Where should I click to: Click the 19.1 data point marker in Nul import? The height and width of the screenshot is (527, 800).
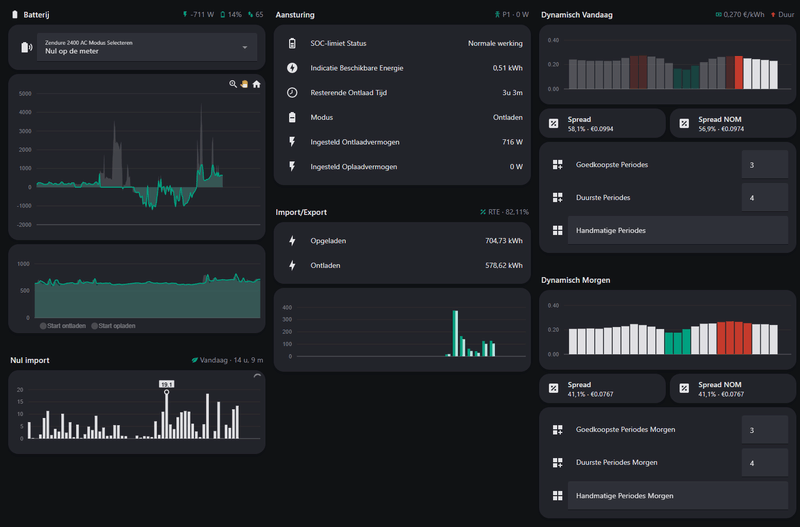click(x=166, y=393)
